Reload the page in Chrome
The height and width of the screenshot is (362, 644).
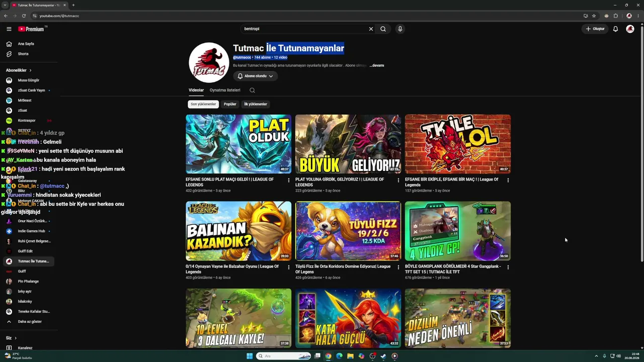(24, 16)
